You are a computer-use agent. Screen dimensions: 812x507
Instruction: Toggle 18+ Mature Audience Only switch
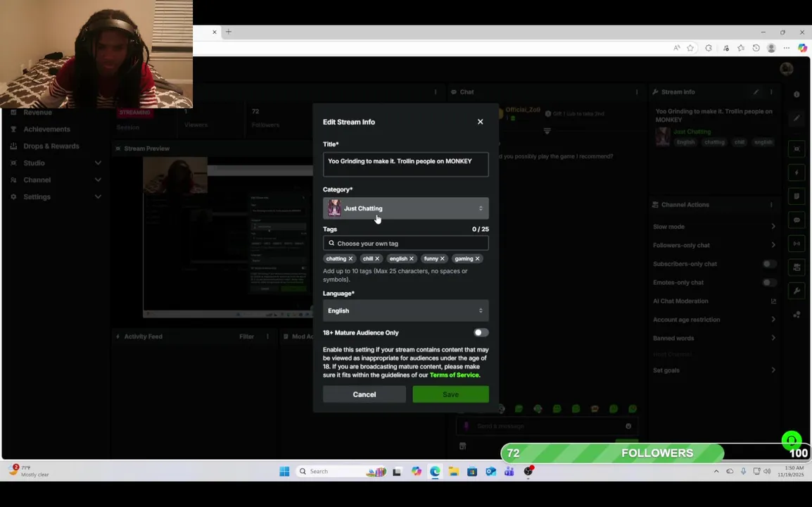pyautogui.click(x=481, y=333)
